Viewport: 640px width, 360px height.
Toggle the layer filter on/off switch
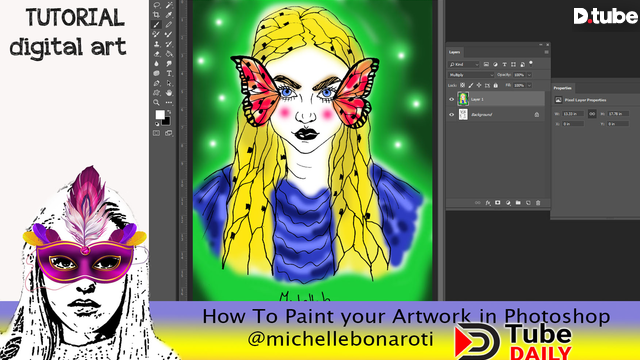[531, 63]
